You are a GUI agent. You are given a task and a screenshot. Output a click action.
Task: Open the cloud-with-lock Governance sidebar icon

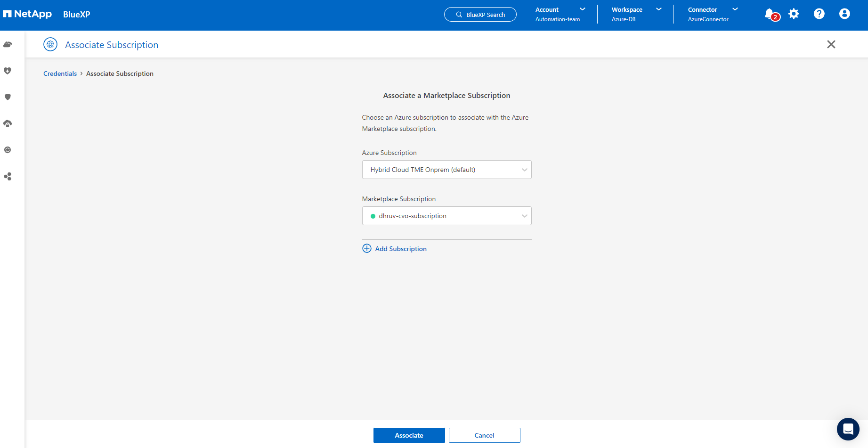click(8, 123)
